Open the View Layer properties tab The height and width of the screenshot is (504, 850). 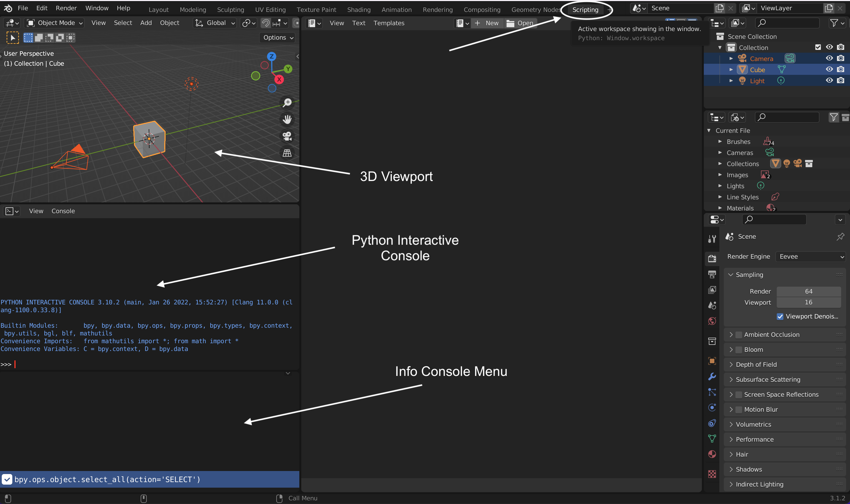coord(712,290)
